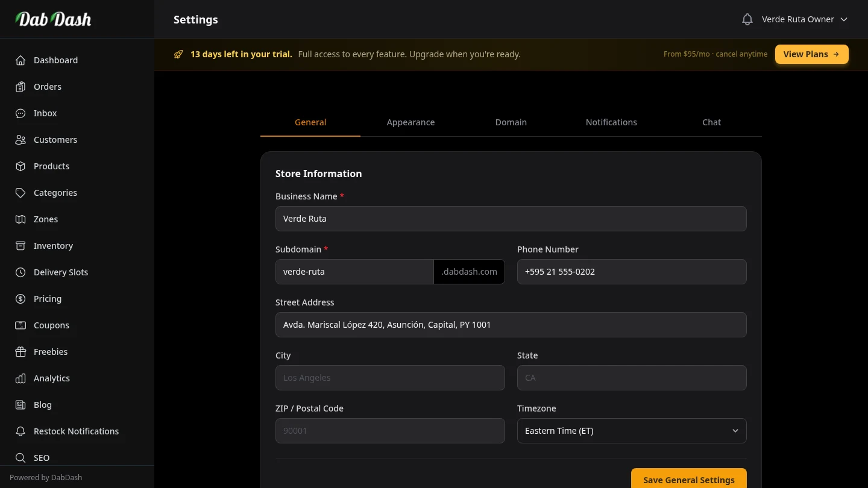868x488 pixels.
Task: Click the View Plans button
Action: pos(811,54)
